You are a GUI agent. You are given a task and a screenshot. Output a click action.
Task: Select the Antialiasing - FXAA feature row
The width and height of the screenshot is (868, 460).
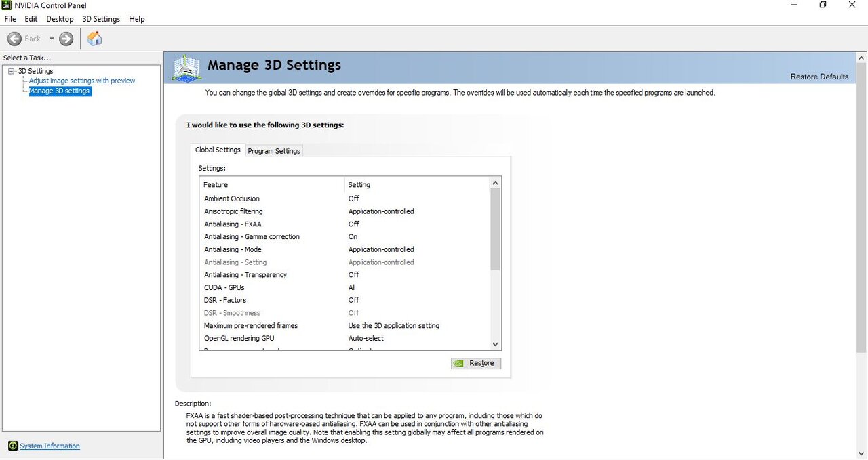(x=344, y=224)
